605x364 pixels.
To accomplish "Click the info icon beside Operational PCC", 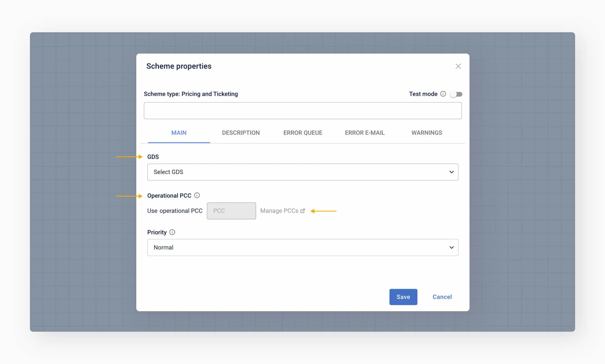I will (197, 195).
